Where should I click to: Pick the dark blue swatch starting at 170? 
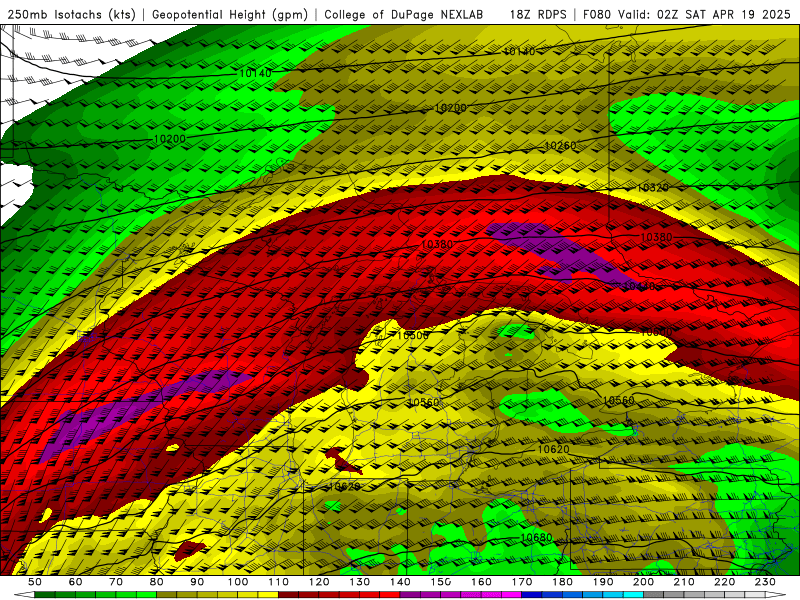532,595
